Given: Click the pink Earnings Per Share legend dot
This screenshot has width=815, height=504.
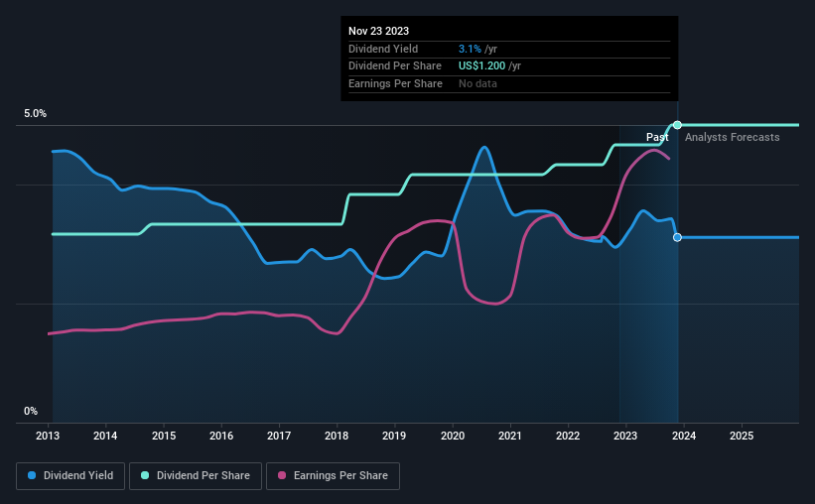Looking at the screenshot, I should (x=282, y=475).
